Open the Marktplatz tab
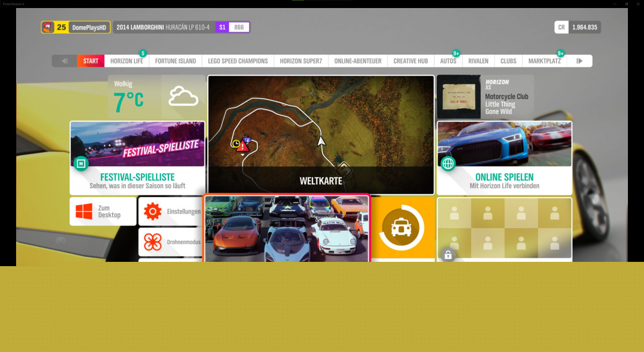 pos(544,61)
